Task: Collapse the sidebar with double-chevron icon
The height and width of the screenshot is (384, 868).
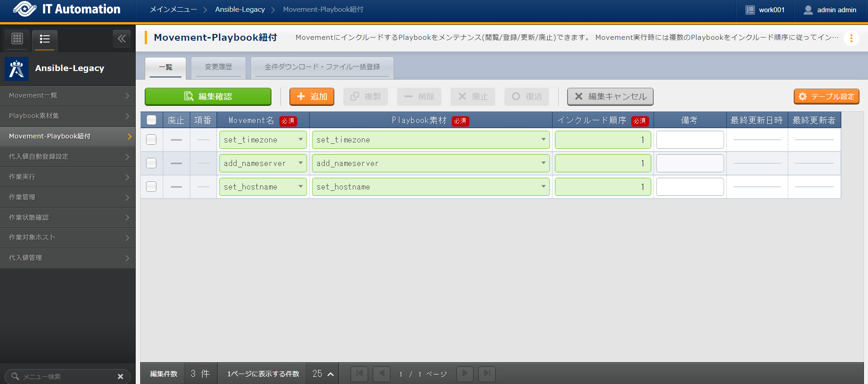Action: click(x=122, y=39)
